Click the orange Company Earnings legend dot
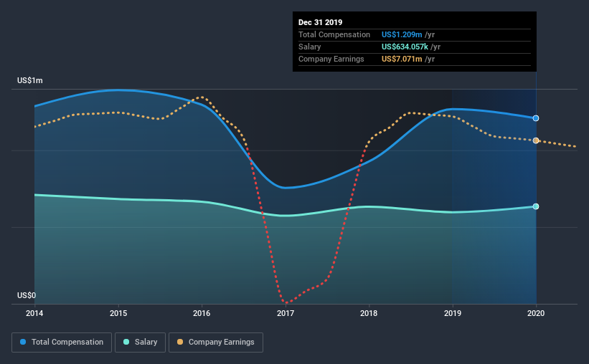 click(180, 343)
